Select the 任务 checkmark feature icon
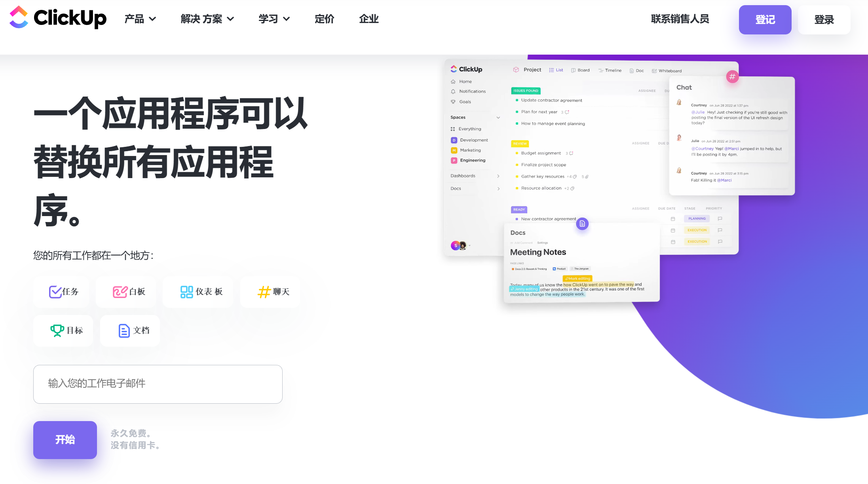Image resolution: width=868 pixels, height=484 pixels. point(55,292)
